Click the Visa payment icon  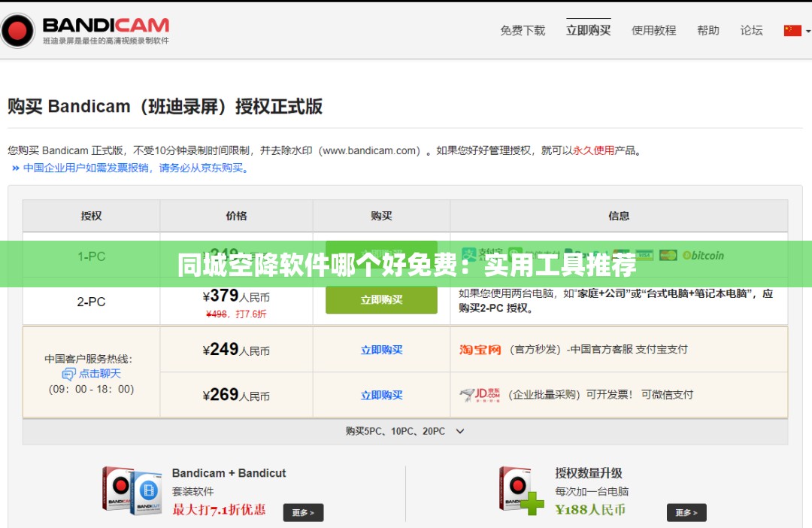tap(644, 254)
